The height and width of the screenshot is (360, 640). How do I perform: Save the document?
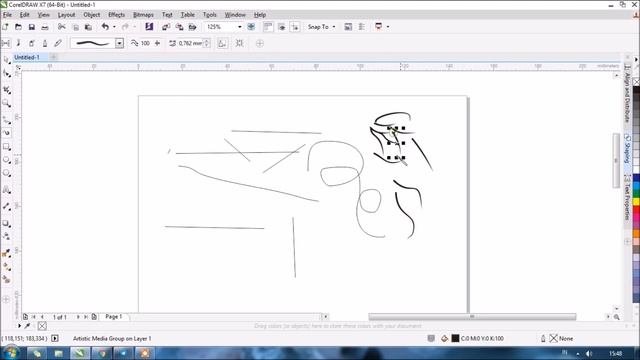pos(31,27)
